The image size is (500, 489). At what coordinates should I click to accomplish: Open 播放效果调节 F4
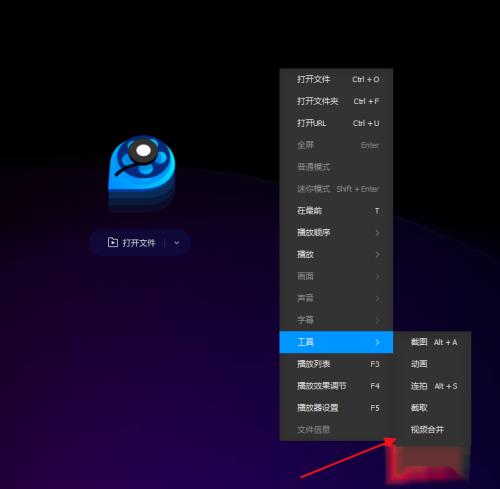336,386
